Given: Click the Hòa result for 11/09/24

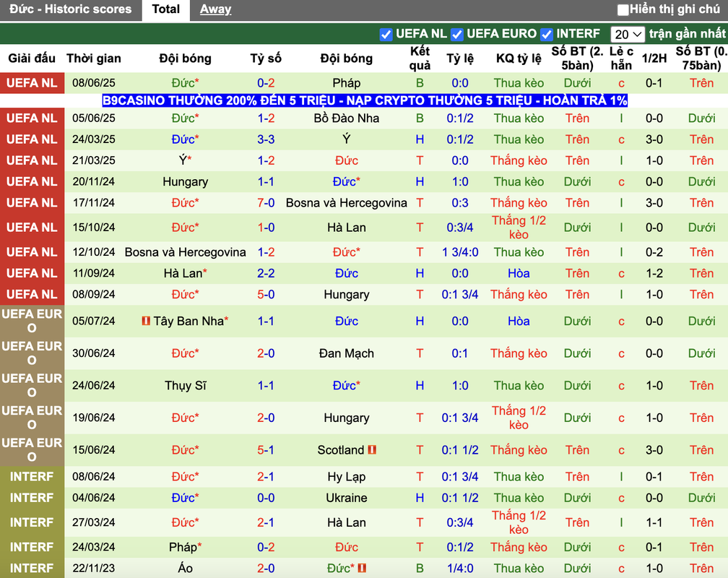Looking at the screenshot, I should click(519, 273).
